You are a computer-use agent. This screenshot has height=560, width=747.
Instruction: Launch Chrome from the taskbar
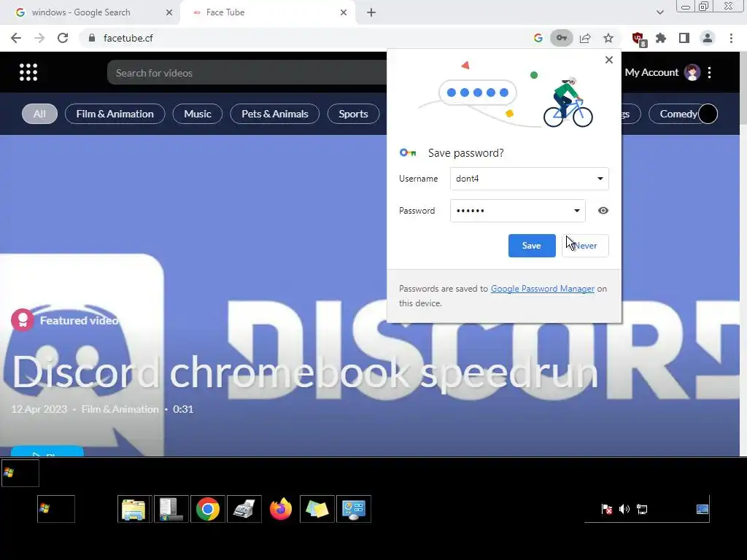tap(208, 509)
